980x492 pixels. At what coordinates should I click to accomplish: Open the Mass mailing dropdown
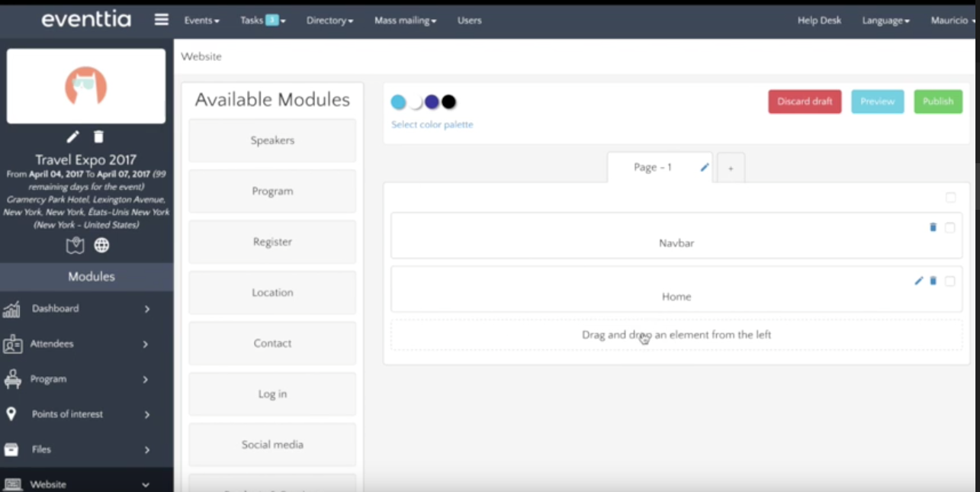tap(405, 21)
